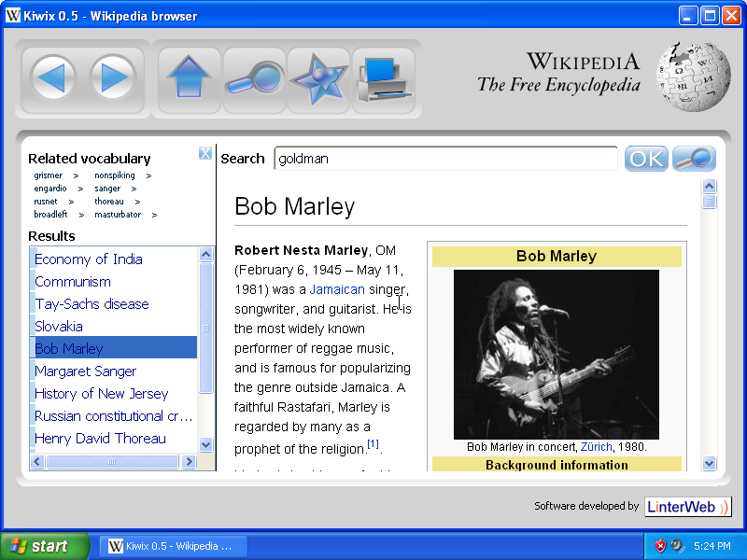This screenshot has width=747, height=560.
Task: Choose Henry David Thoreau in results
Action: [100, 439]
